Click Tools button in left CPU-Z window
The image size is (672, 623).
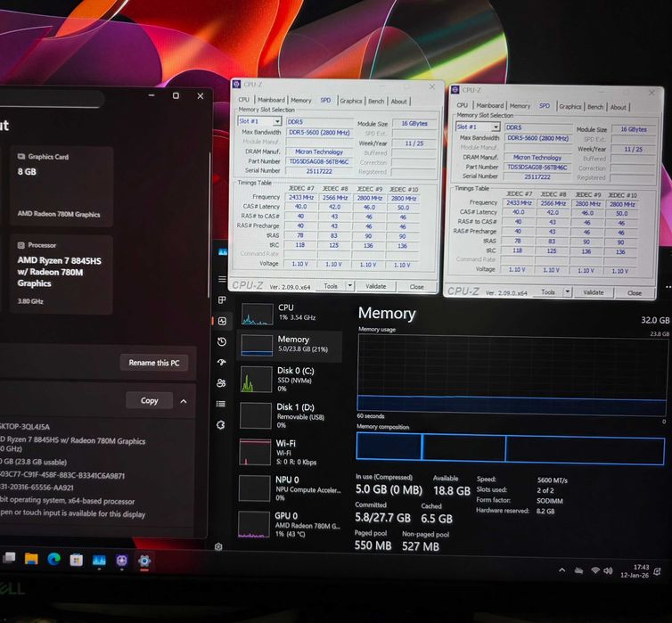click(331, 286)
